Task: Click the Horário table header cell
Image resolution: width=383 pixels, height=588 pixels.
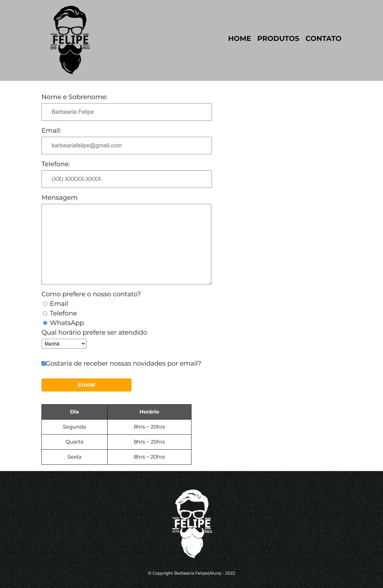Action: point(149,412)
